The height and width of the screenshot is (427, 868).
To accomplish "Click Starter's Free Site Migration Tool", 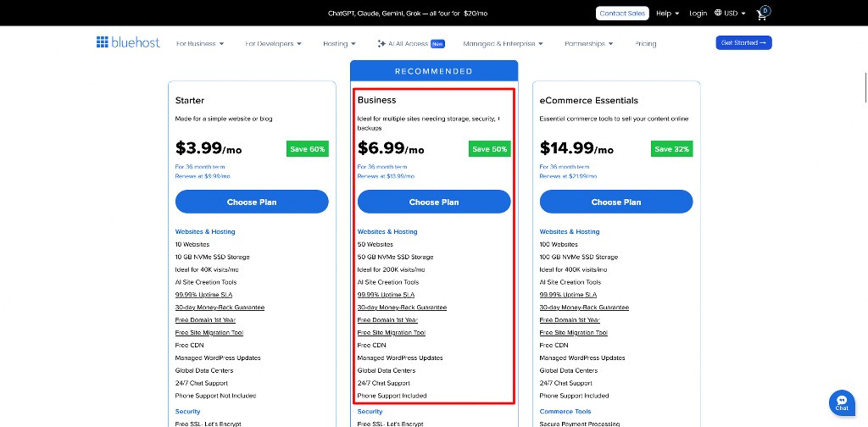I will tap(209, 333).
